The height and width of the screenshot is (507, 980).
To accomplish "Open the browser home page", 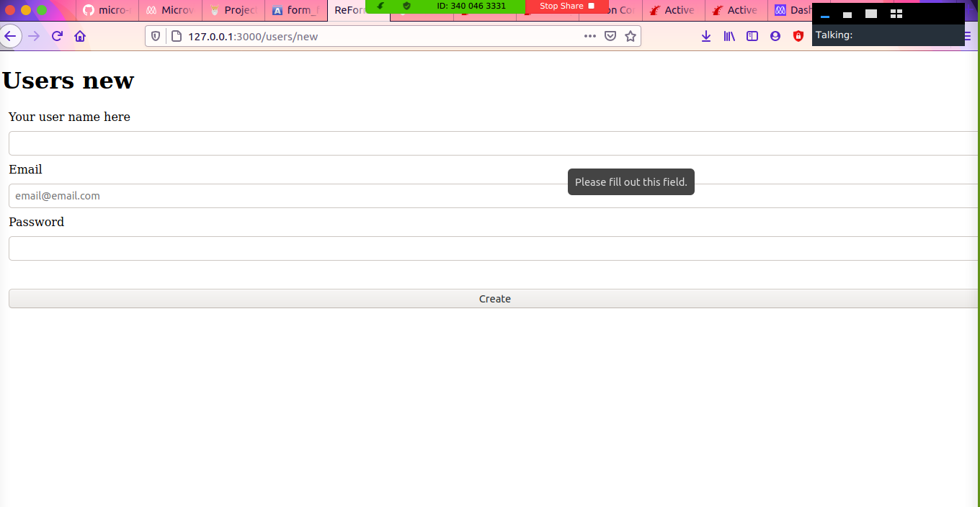I will (x=80, y=36).
